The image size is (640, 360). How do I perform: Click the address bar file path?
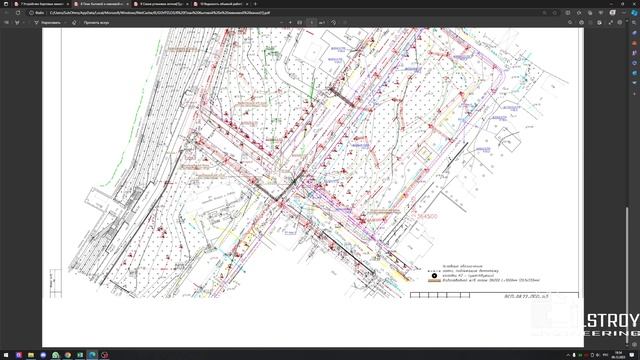pos(159,13)
